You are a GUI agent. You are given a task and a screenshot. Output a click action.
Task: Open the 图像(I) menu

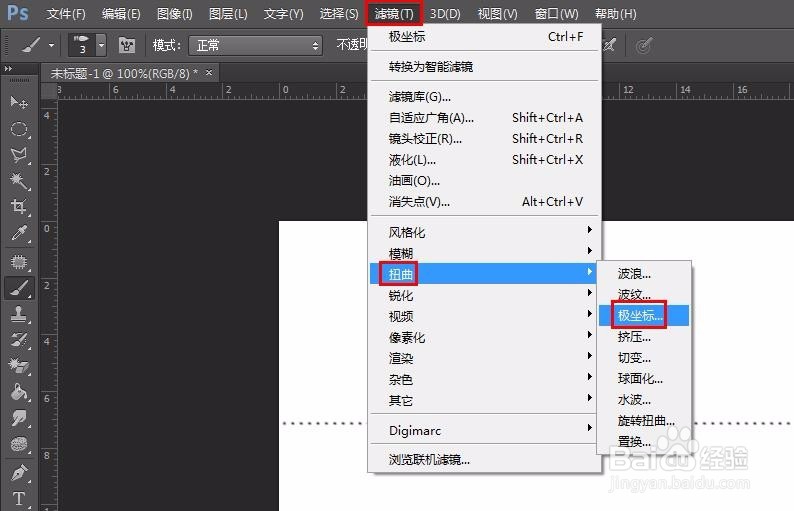175,14
